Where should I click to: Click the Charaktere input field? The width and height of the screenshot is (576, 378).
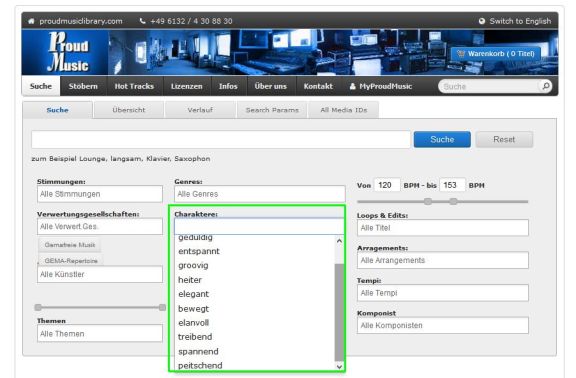(x=259, y=227)
